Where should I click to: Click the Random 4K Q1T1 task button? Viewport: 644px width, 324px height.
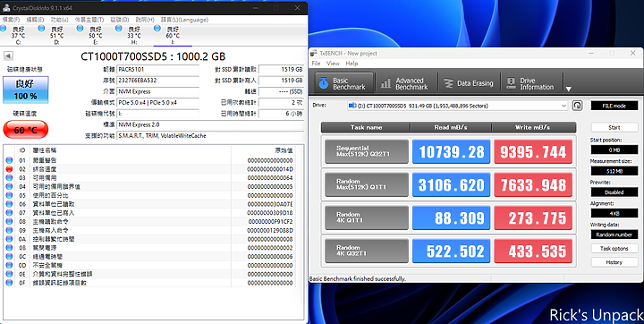click(367, 217)
